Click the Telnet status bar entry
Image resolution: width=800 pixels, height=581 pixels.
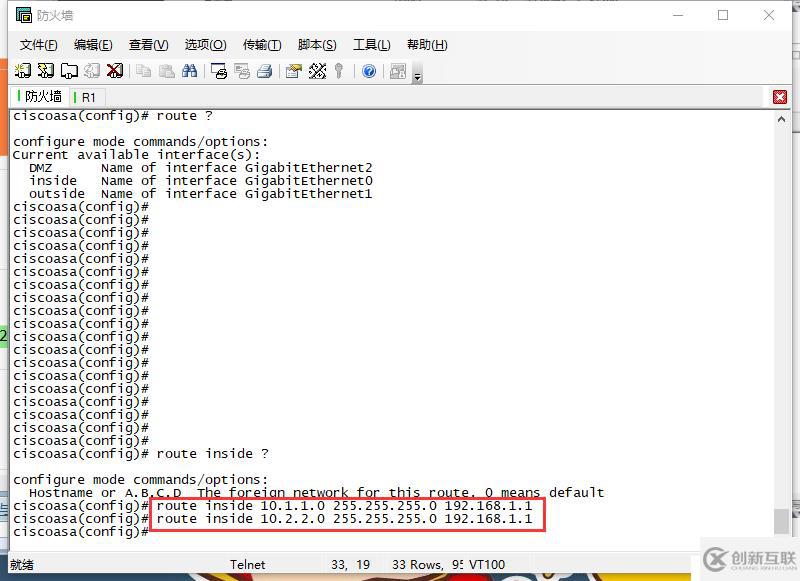pyautogui.click(x=247, y=565)
